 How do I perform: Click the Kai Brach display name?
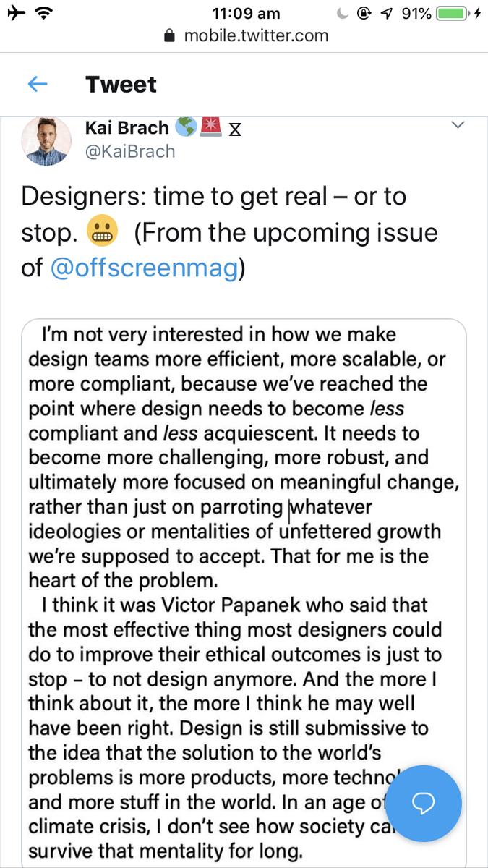click(x=127, y=128)
